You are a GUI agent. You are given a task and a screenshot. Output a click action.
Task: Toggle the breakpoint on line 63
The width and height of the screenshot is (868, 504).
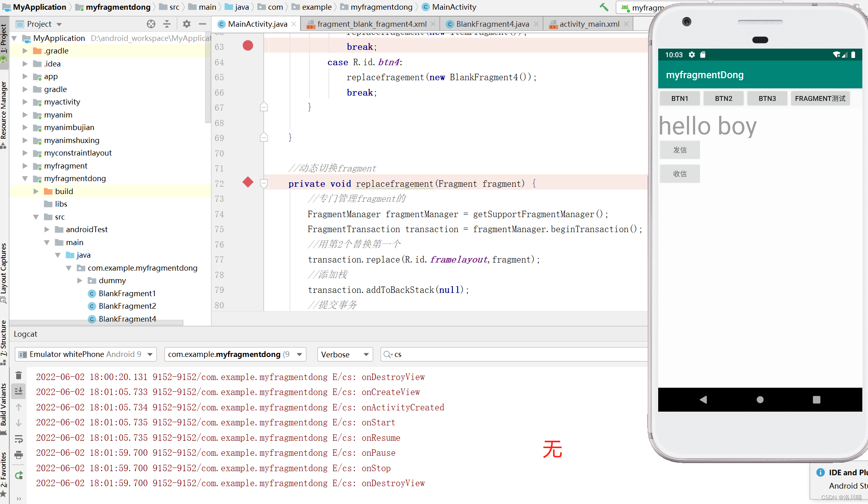[248, 45]
